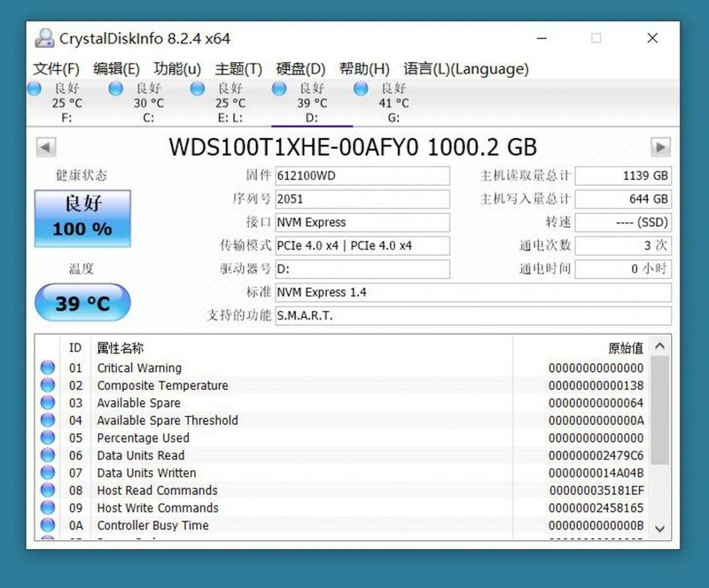This screenshot has height=588, width=709.
Task: Select the F: drive health status icon
Action: pyautogui.click(x=34, y=89)
